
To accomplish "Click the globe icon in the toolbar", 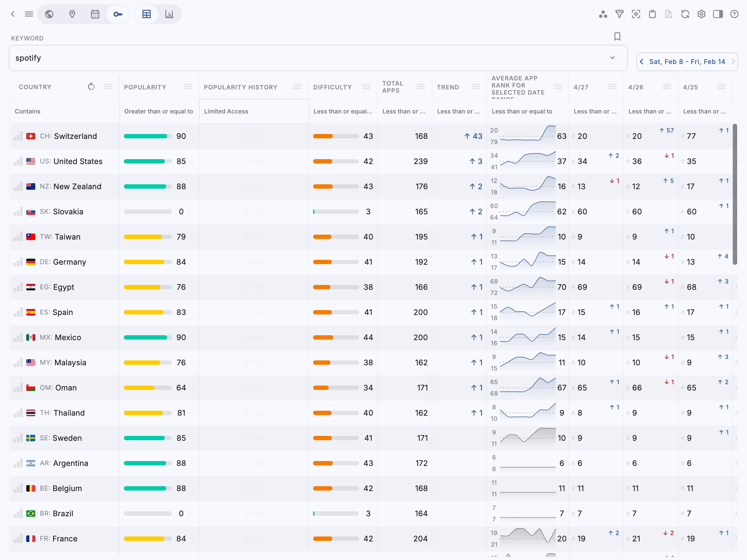I will click(49, 14).
